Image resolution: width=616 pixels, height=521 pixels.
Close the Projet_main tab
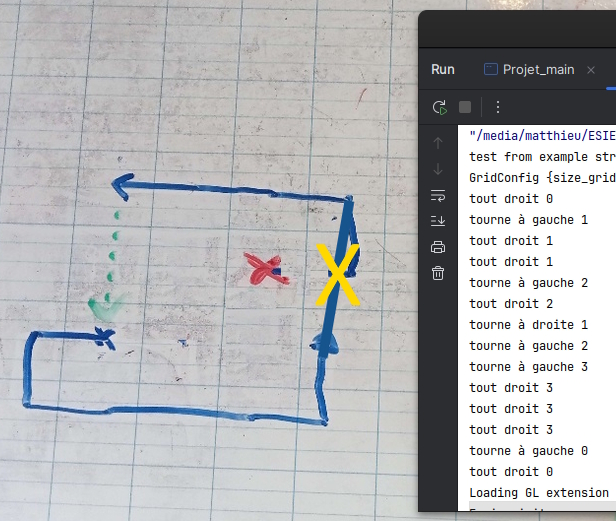point(591,70)
